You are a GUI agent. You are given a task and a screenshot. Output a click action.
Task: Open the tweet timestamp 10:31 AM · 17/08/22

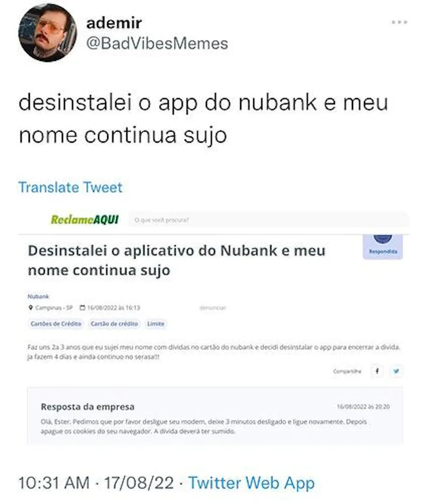point(96,483)
